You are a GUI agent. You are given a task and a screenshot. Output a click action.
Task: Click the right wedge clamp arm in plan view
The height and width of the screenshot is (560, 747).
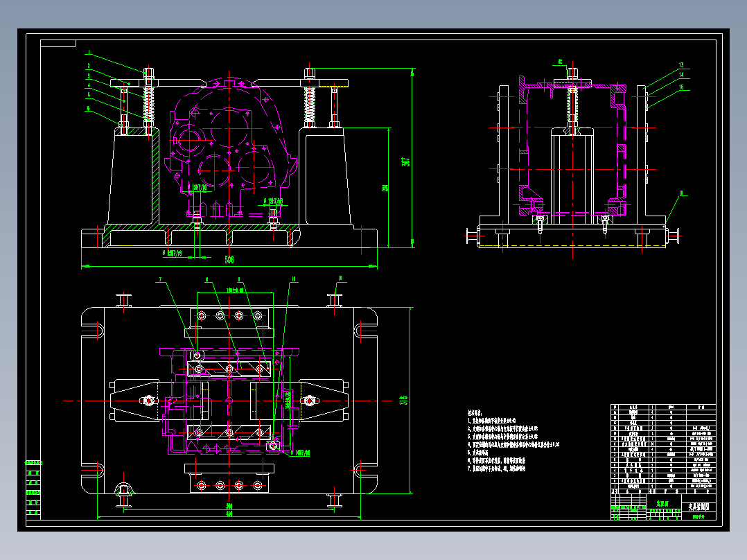coord(322,401)
